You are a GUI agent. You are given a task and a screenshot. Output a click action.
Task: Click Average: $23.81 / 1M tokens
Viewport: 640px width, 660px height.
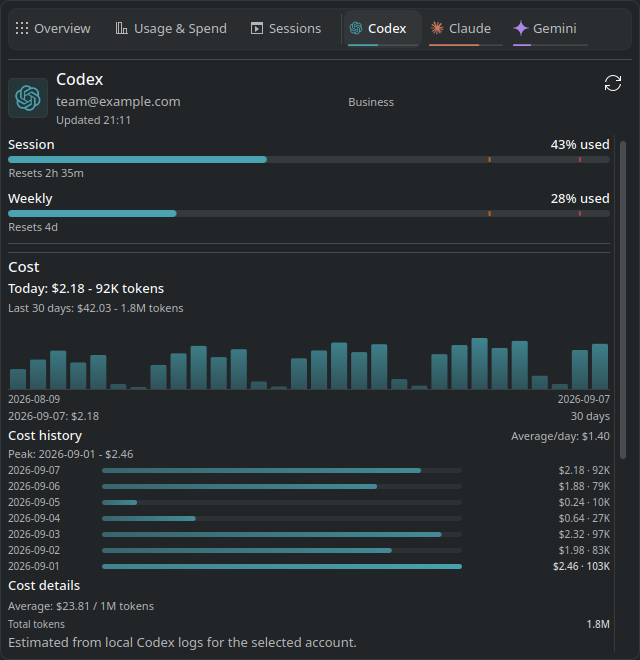(81, 606)
